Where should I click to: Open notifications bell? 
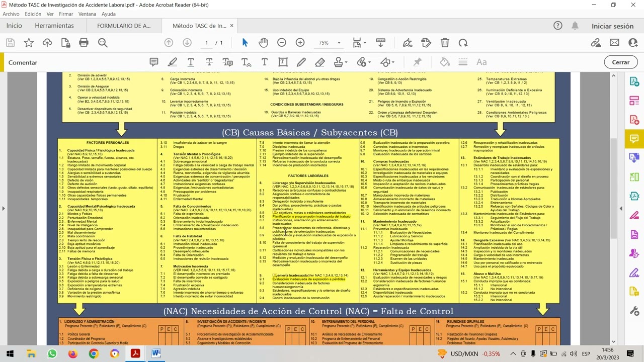tap(575, 26)
